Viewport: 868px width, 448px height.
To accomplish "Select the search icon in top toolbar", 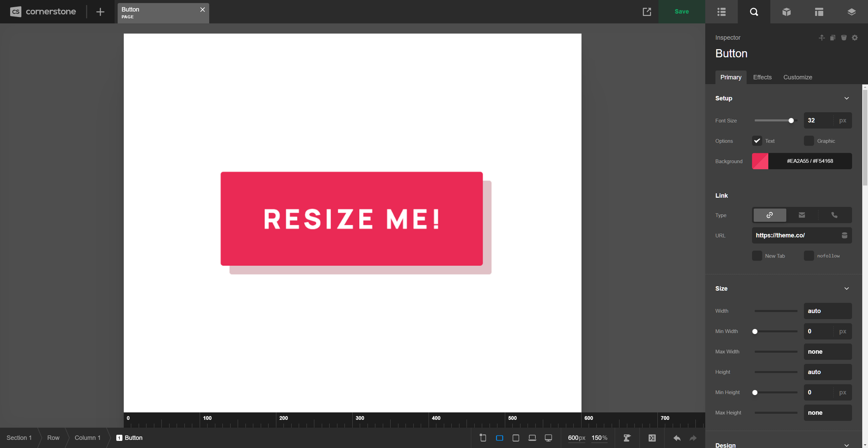I will [754, 12].
